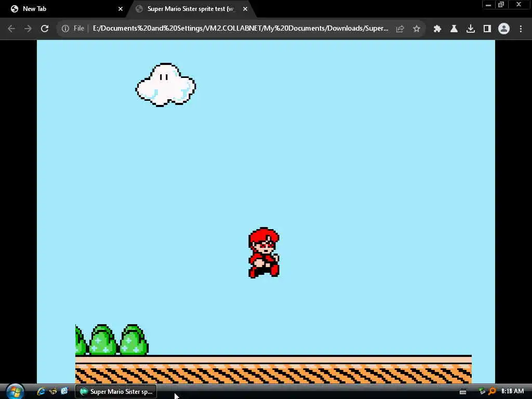Click the green arrow tray icon
532x399 pixels.
(482, 392)
